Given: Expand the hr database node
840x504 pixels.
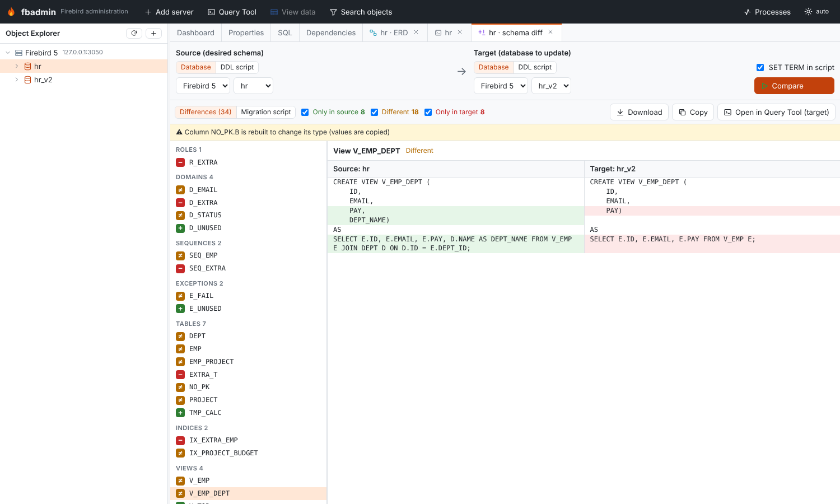Looking at the screenshot, I should click(x=17, y=66).
